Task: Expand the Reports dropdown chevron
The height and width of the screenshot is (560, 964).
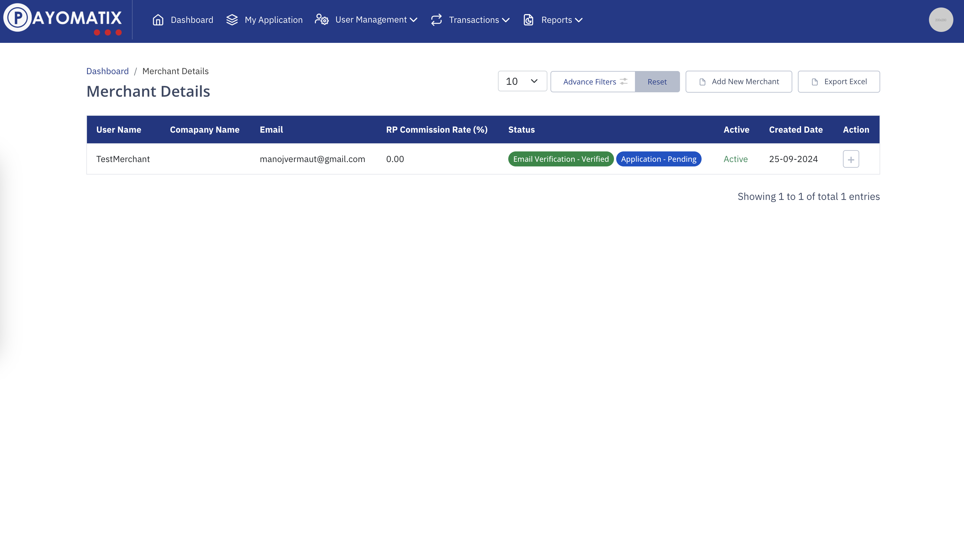Action: point(579,20)
